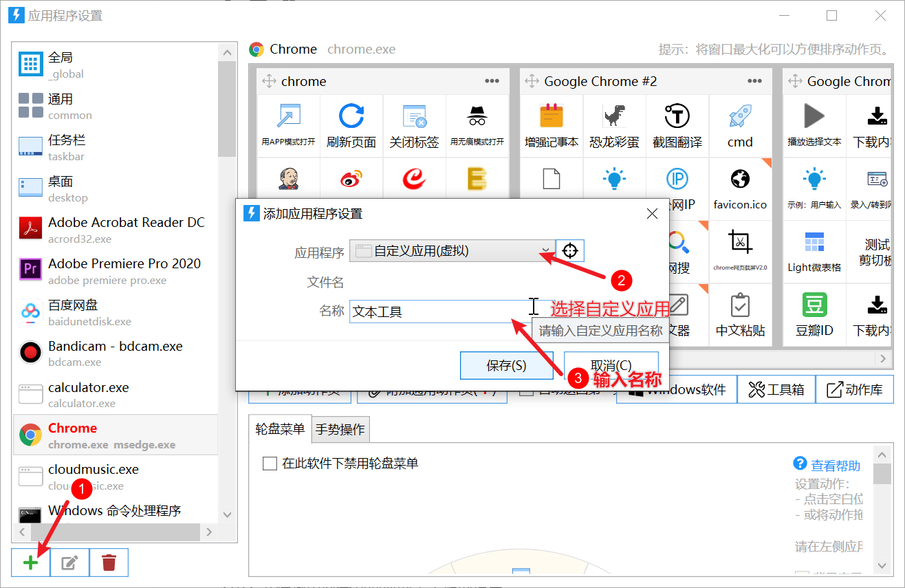This screenshot has width=905, height=588.
Task: Open the 应用程序 dropdown 自定义应用(虚拟)
Action: pyautogui.click(x=452, y=250)
